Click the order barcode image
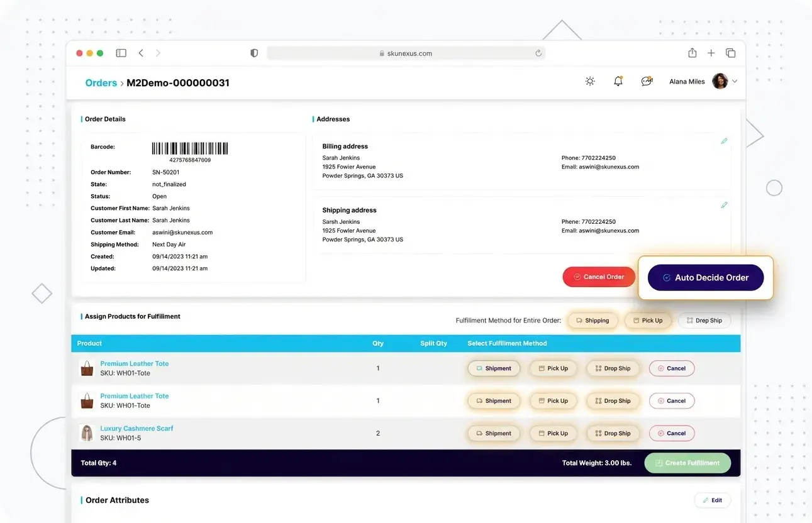Viewport: 812px width, 523px height. (189, 148)
